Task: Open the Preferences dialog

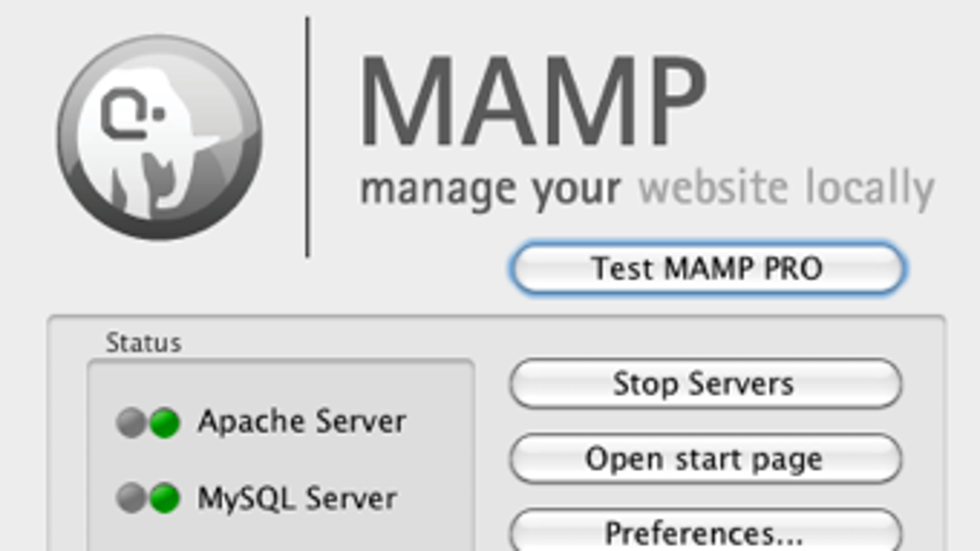Action: click(x=706, y=531)
